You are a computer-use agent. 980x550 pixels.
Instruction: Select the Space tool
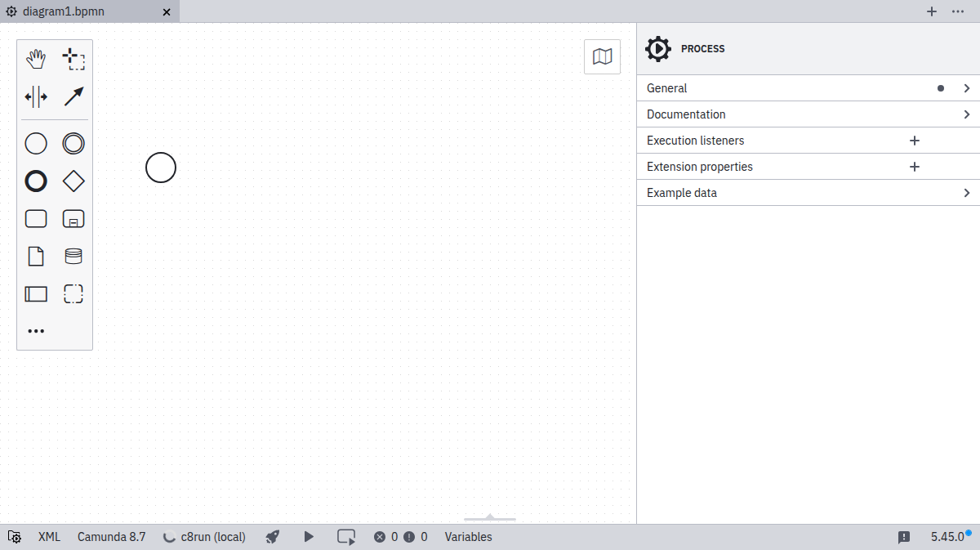click(36, 96)
